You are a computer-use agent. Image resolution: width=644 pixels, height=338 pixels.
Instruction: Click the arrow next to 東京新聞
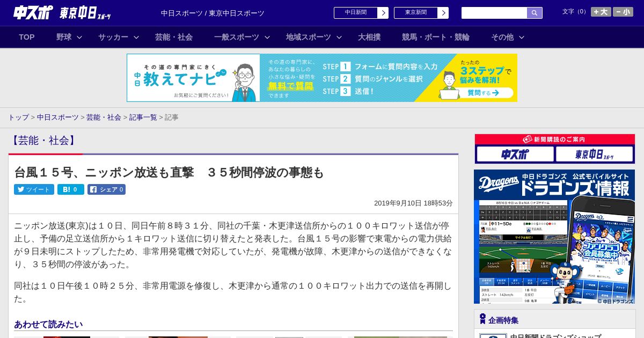(443, 13)
